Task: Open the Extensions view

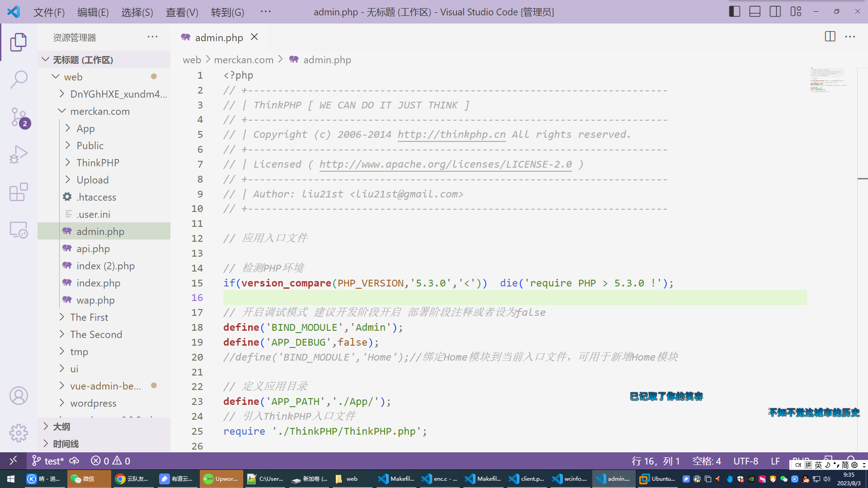Action: pyautogui.click(x=19, y=192)
